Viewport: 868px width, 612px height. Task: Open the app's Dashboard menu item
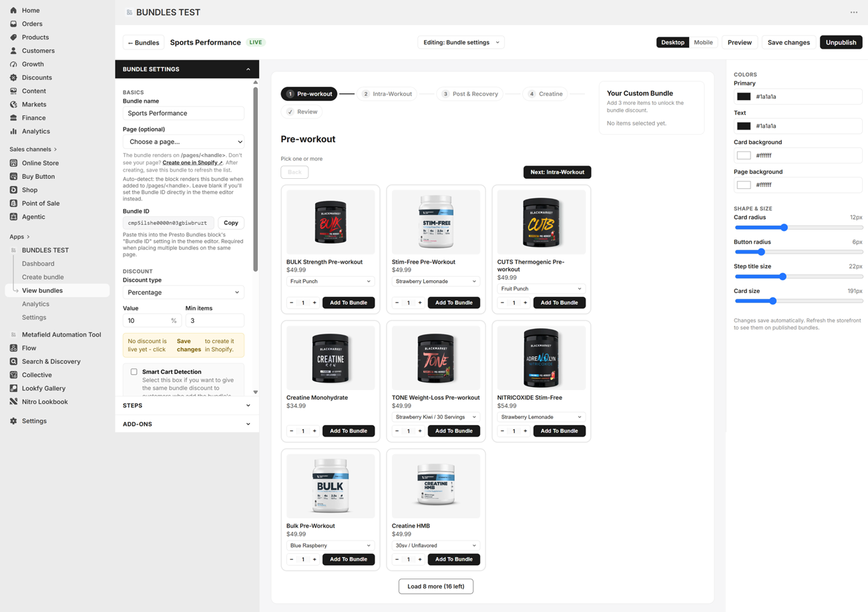(x=38, y=264)
